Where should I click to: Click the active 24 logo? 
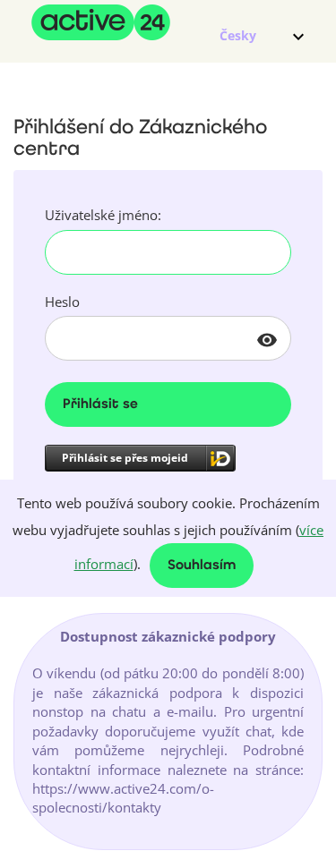click(100, 22)
